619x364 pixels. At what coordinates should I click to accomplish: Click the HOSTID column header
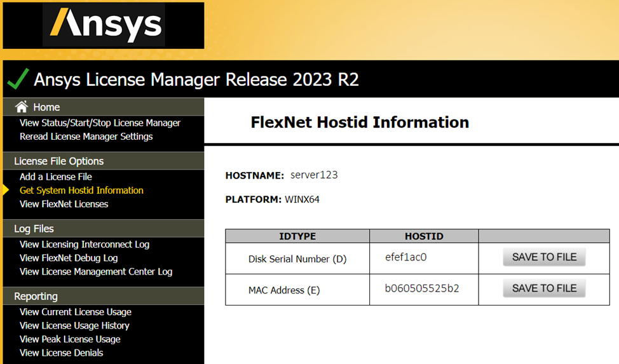(x=424, y=236)
